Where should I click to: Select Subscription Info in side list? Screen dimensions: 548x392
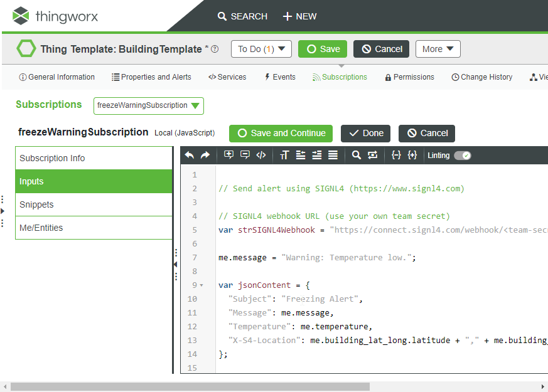point(94,158)
